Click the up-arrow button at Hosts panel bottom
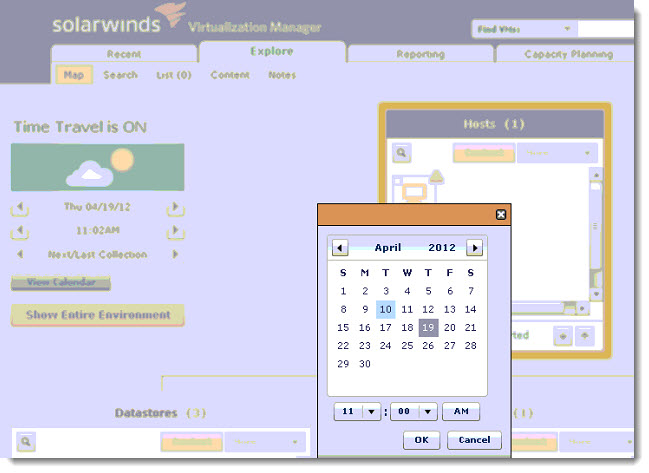The height and width of the screenshot is (473, 649). point(585,336)
